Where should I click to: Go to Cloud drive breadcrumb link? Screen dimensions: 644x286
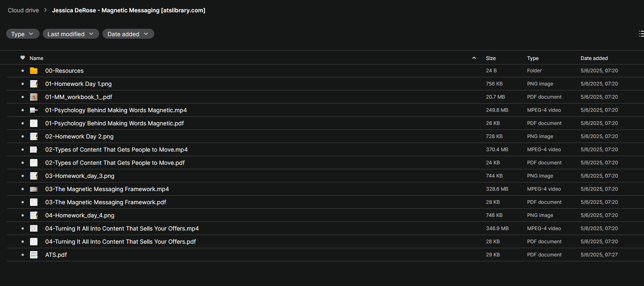(23, 10)
